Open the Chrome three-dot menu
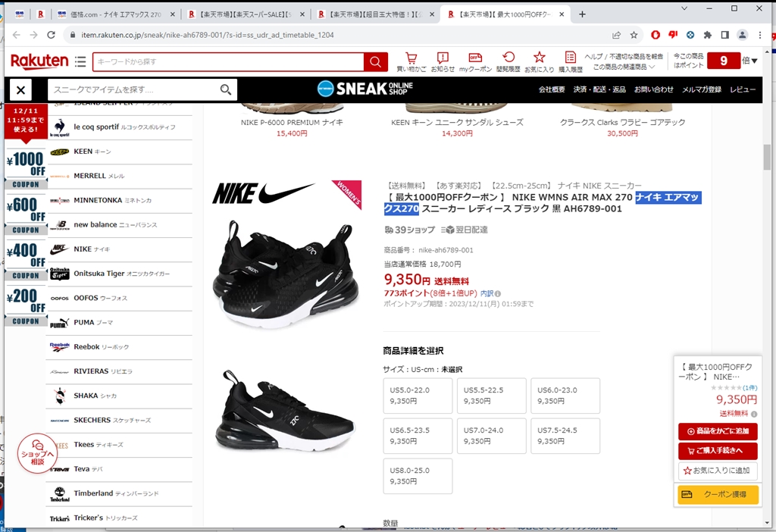 [x=760, y=35]
